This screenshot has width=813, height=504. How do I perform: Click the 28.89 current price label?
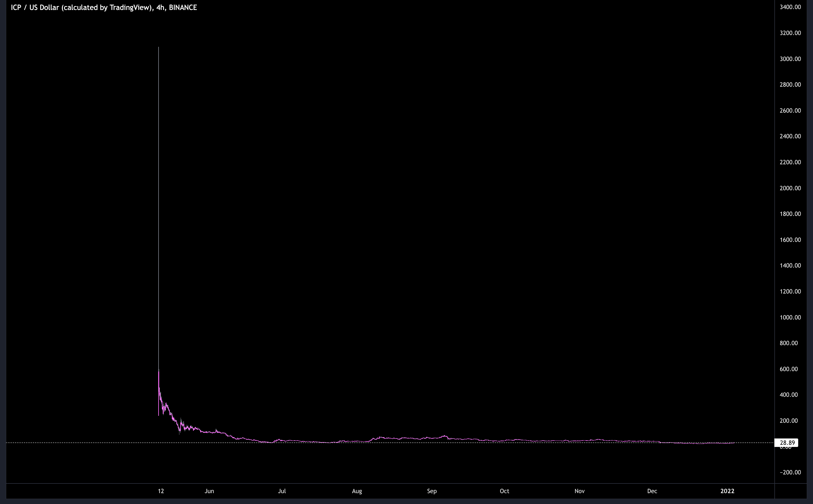pyautogui.click(x=787, y=443)
